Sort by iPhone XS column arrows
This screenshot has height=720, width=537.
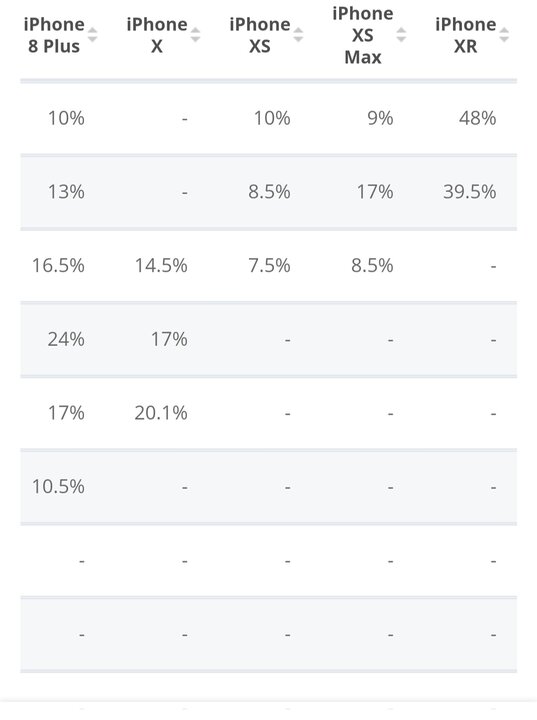click(298, 35)
